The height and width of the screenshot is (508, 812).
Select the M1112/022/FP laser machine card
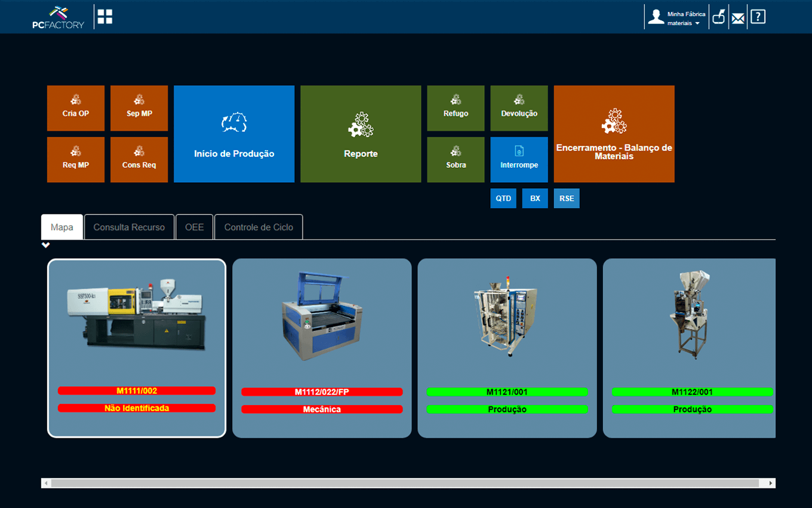pyautogui.click(x=322, y=348)
